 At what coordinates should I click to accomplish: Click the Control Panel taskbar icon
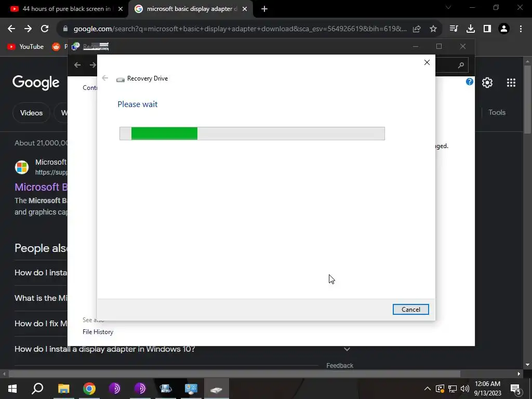pos(191,389)
